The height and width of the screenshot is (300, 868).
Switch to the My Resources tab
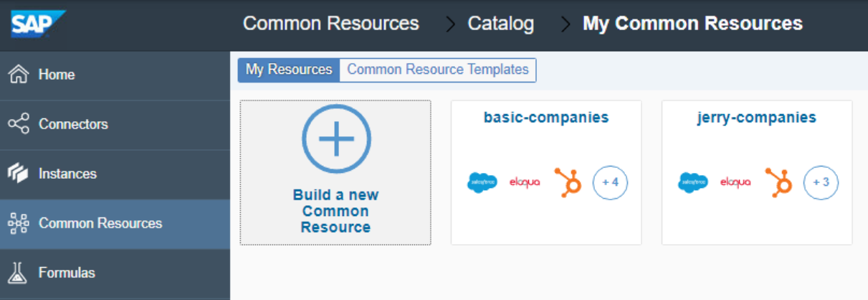coord(289,70)
